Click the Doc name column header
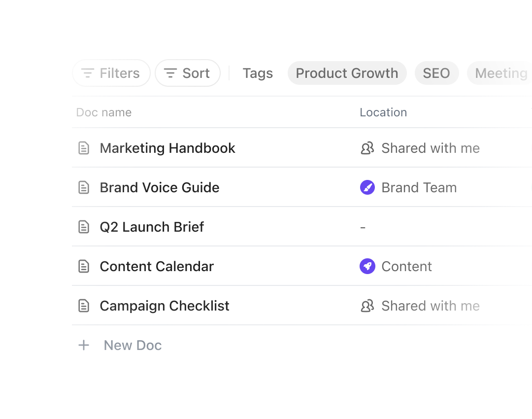 [104, 112]
